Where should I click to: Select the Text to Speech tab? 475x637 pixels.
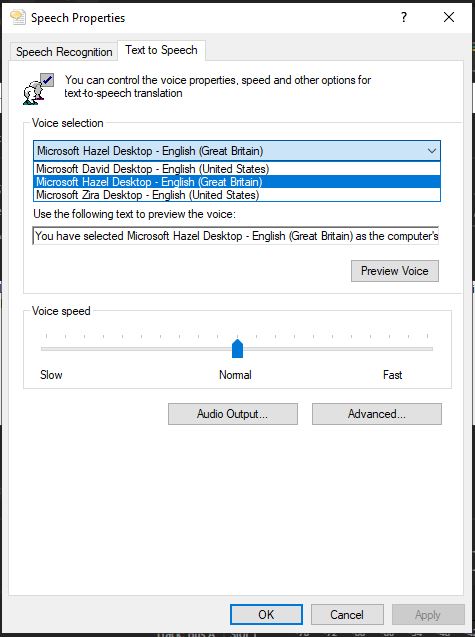coord(161,50)
